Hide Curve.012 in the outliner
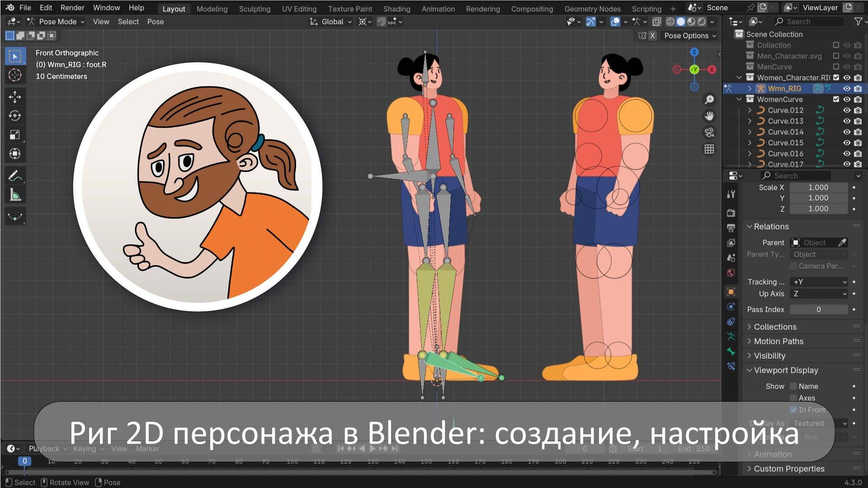This screenshot has height=488, width=868. coord(847,110)
